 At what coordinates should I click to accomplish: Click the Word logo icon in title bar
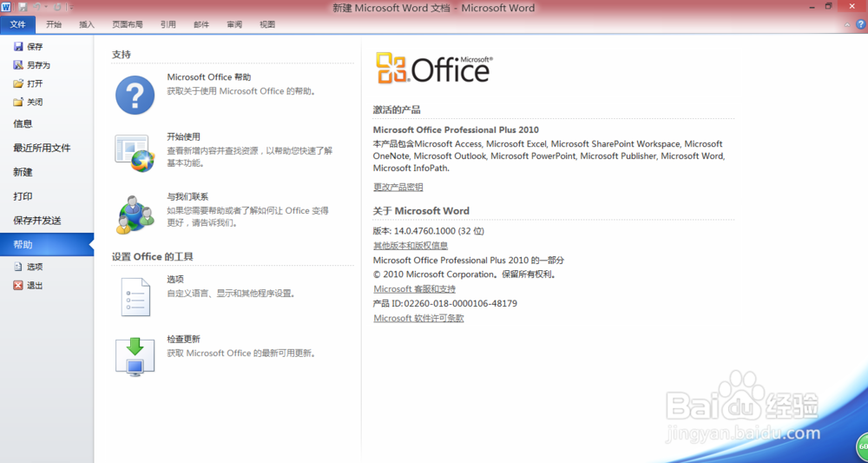coord(7,7)
